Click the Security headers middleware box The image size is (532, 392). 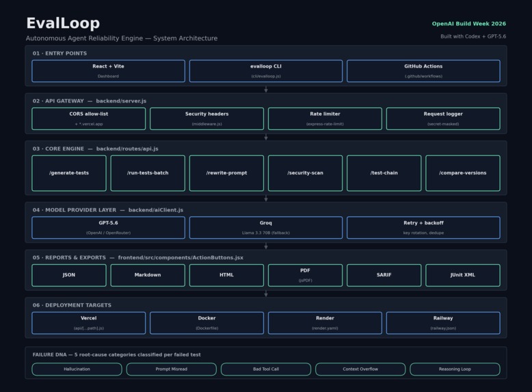pyautogui.click(x=207, y=119)
